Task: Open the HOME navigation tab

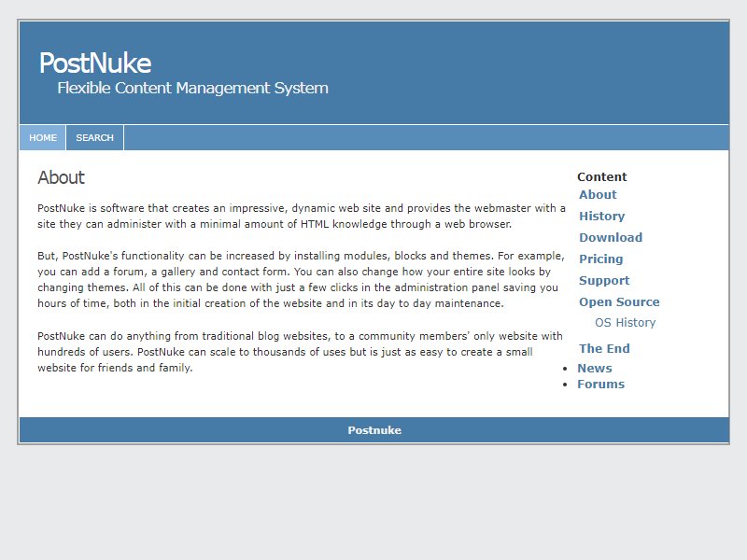Action: point(42,137)
